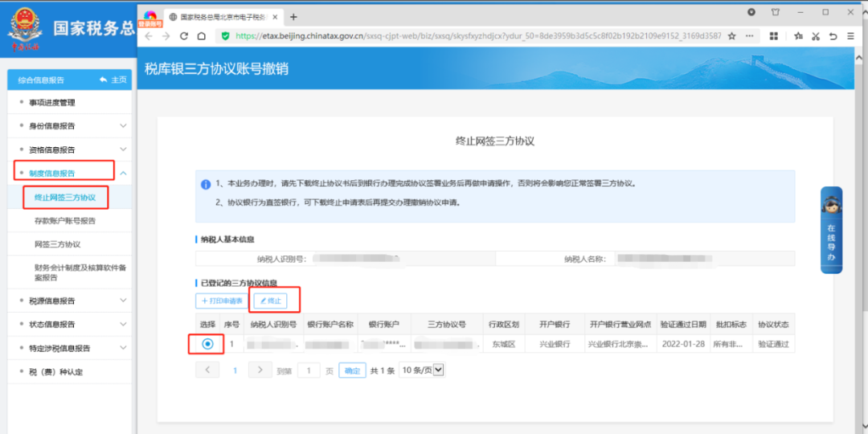Select the radio button for agreement row 1
This screenshot has width=868, height=434.
click(208, 344)
